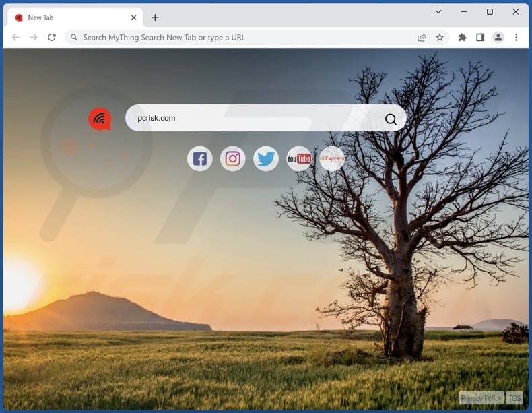The width and height of the screenshot is (532, 413).
Task: Open the browser Extensions puzzle icon
Action: (462, 38)
